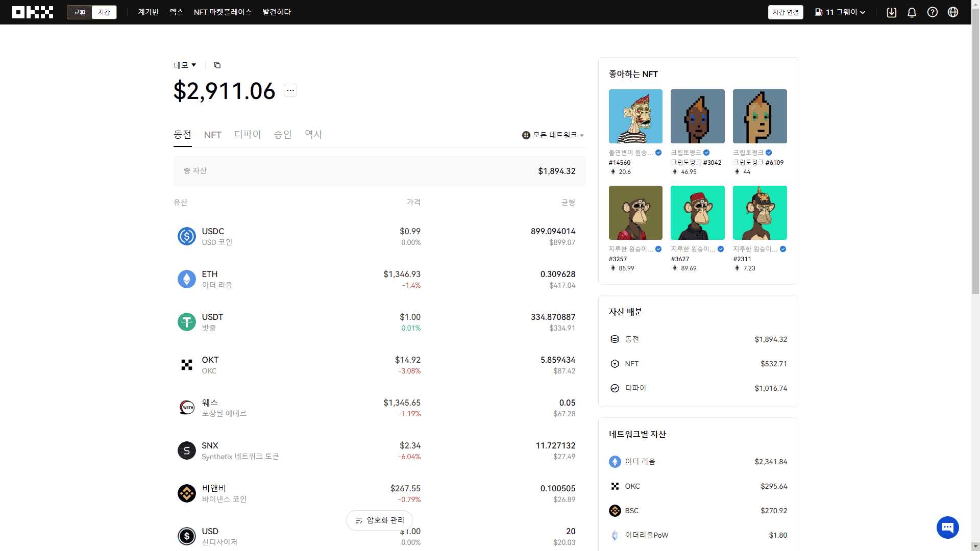Click the BNB coin icon

point(187,493)
